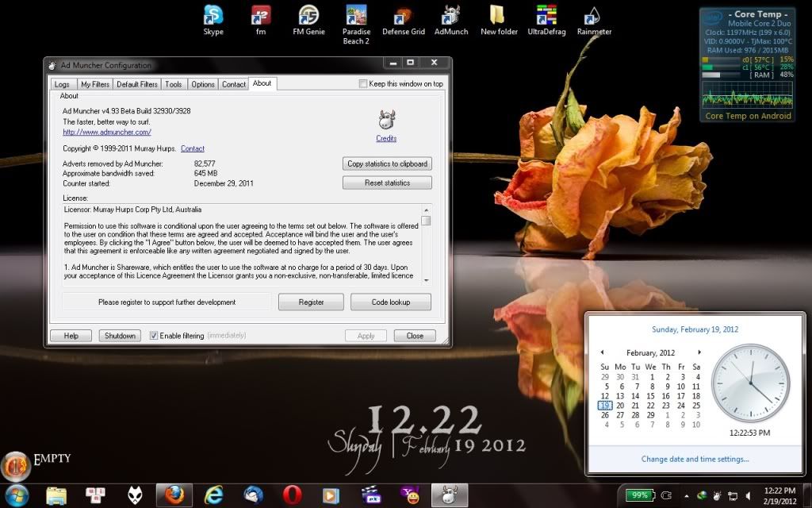This screenshot has height=508, width=812.
Task: Launch Opera browser from the taskbar
Action: (x=292, y=495)
